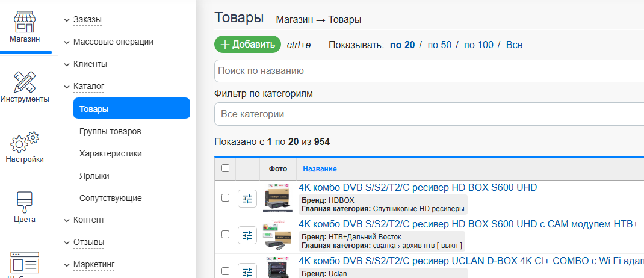The image size is (644, 278).
Task: Open the Все категории filter dropdown
Action: (x=429, y=114)
